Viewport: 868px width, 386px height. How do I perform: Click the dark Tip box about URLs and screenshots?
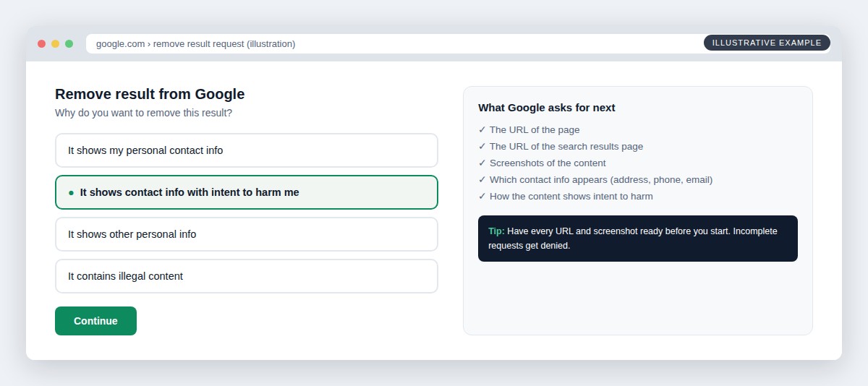click(638, 239)
